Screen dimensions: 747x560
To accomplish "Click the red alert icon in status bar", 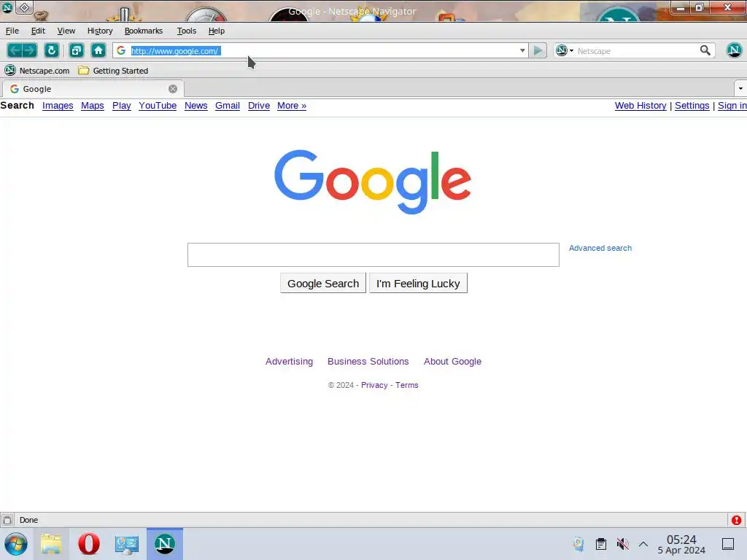I will click(737, 520).
